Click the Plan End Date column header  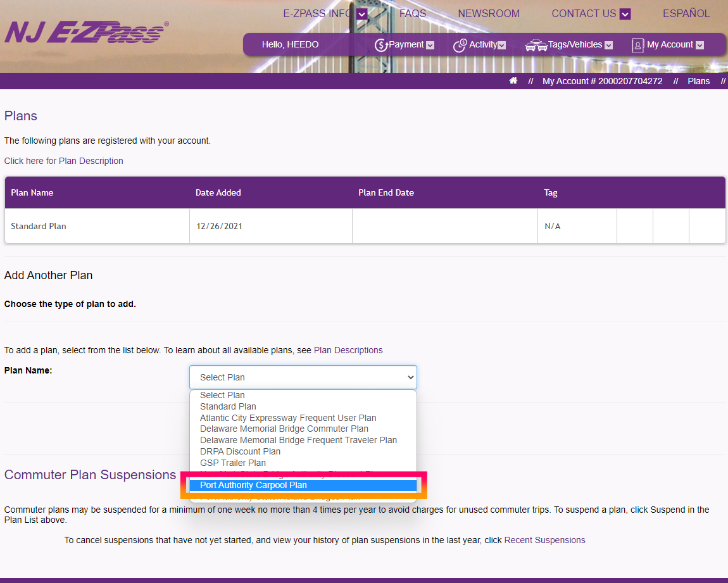386,192
